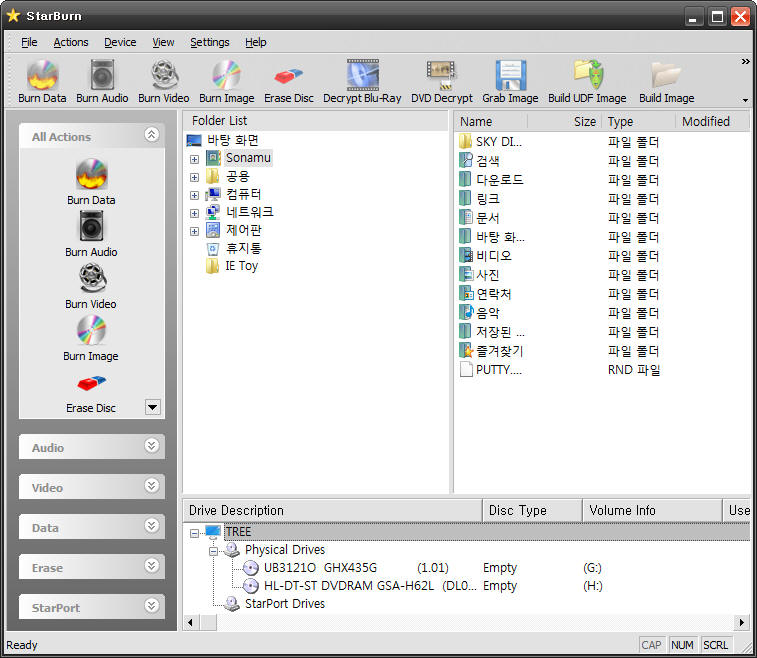
Task: Sort file list by Type column
Action: pos(639,122)
